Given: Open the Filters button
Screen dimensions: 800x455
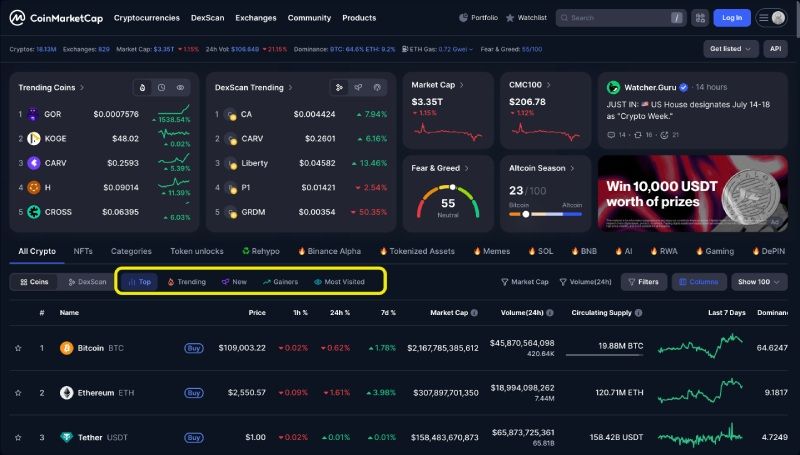Looking at the screenshot, I should point(644,282).
